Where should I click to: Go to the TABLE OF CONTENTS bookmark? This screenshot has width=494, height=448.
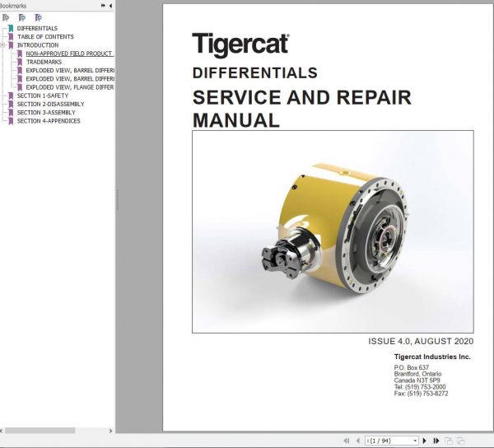pyautogui.click(x=45, y=37)
